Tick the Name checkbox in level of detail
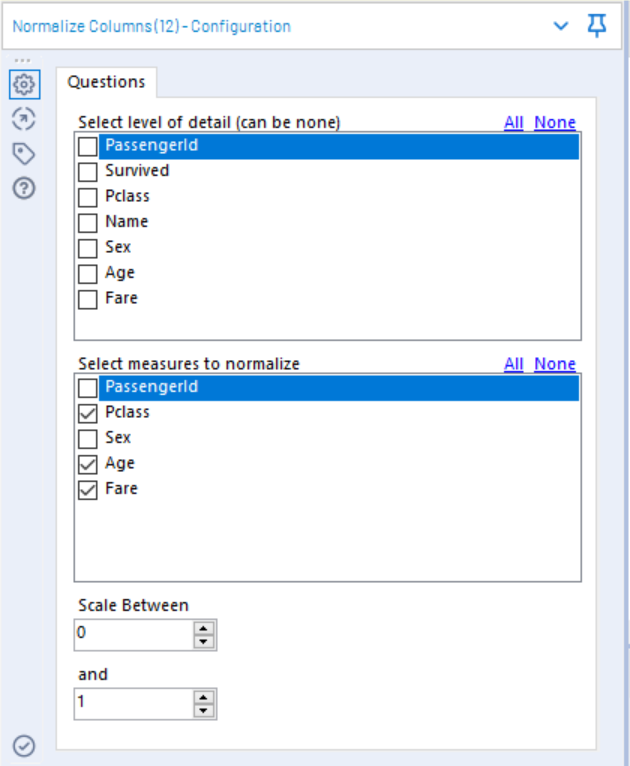 [88, 222]
